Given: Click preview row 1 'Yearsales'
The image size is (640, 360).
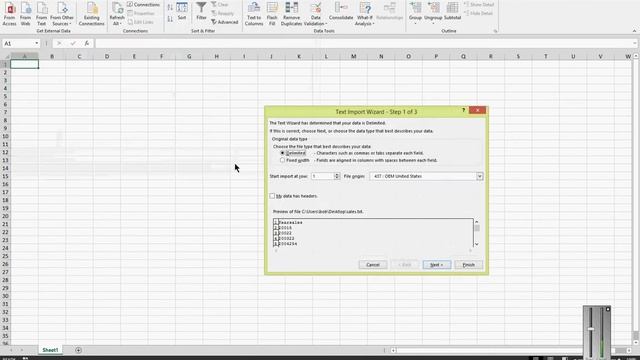Looking at the screenshot, I should click(290, 222).
